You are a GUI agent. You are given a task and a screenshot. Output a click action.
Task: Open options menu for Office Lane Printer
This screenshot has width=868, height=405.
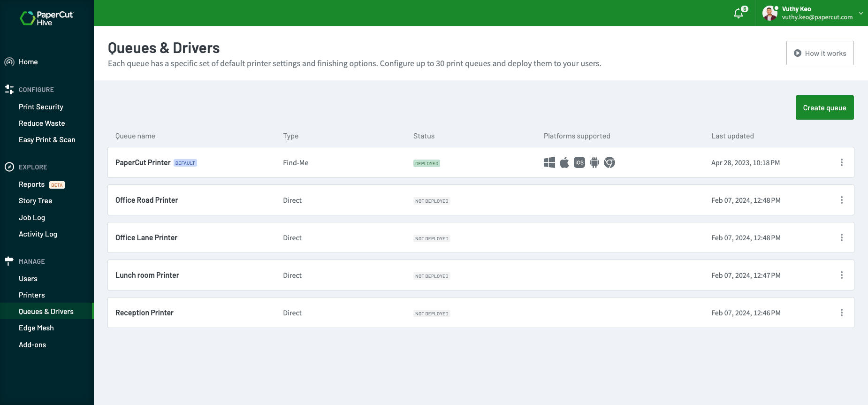pos(842,237)
